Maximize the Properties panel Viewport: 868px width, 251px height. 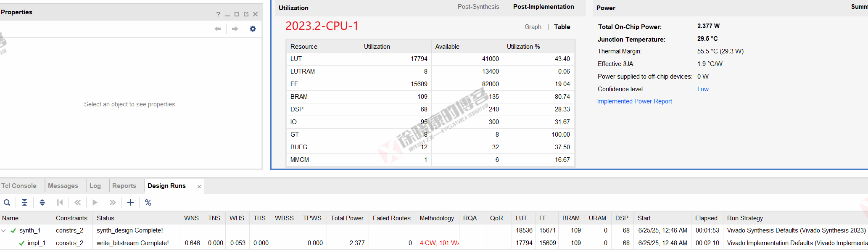point(237,14)
